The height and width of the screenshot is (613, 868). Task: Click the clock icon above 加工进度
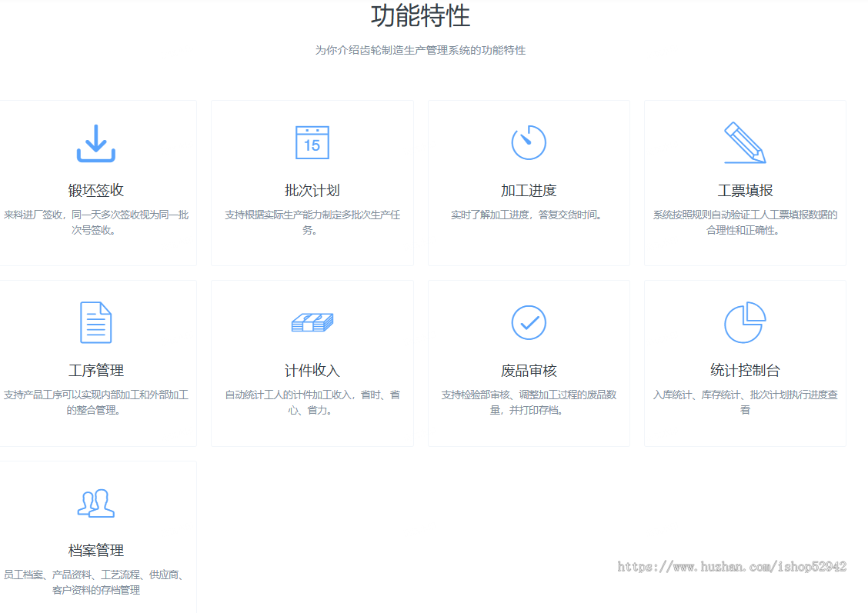pos(529,142)
